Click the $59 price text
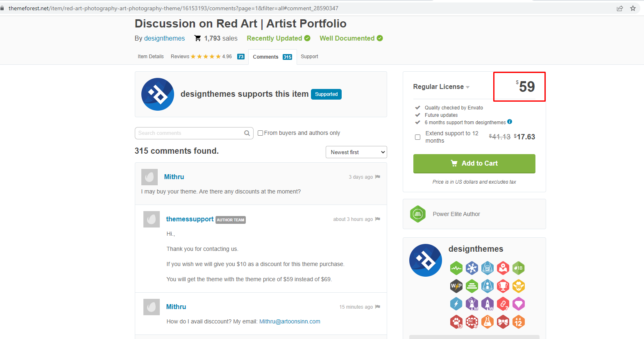Viewport: 644px width, 339px height. (525, 86)
